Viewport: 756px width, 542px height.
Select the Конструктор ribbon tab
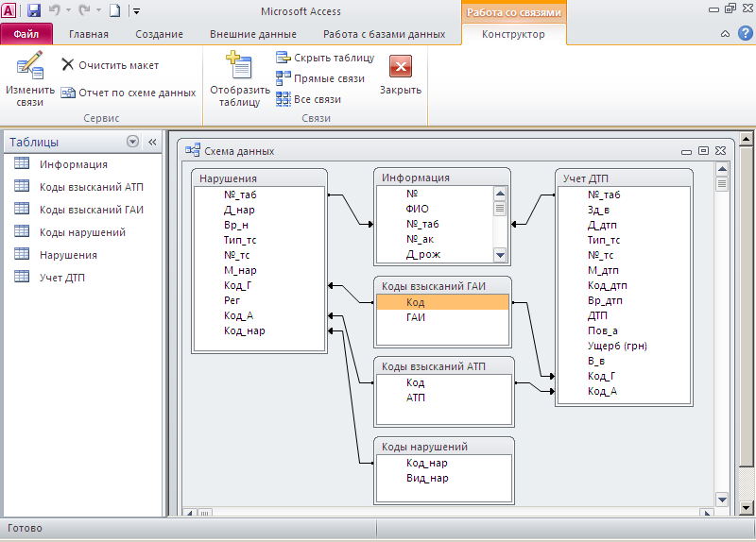coord(513,34)
